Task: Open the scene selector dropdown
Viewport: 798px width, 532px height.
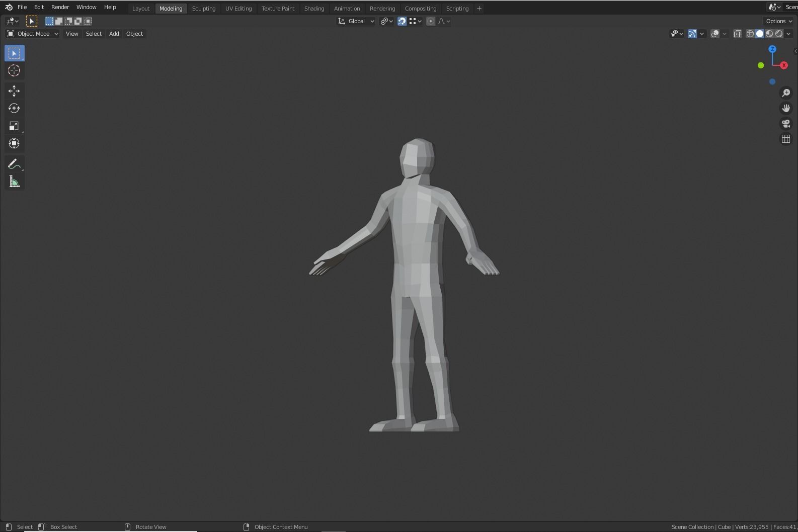Action: [x=774, y=7]
